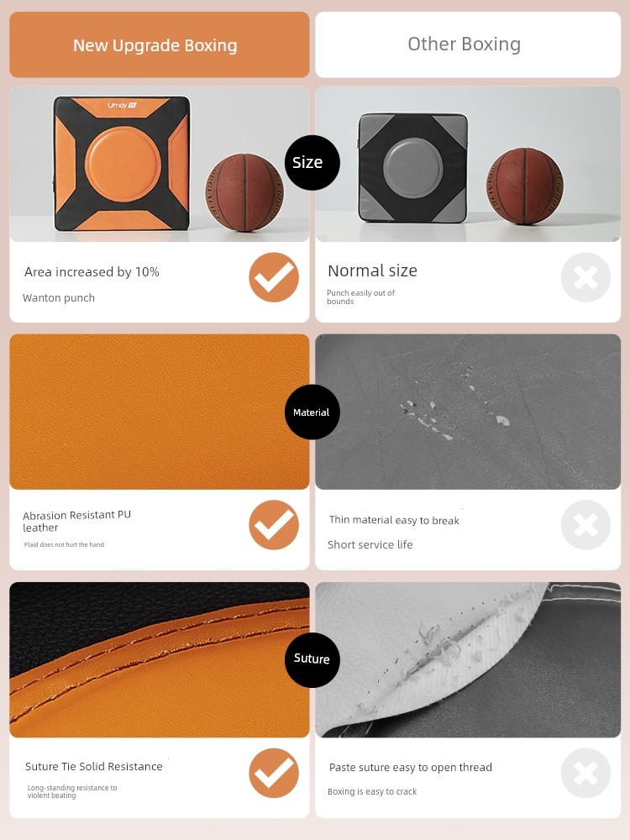Click the orange checkmark beside Abrasion Resistant PU leather
Screen dimensions: 630x840
[274, 525]
